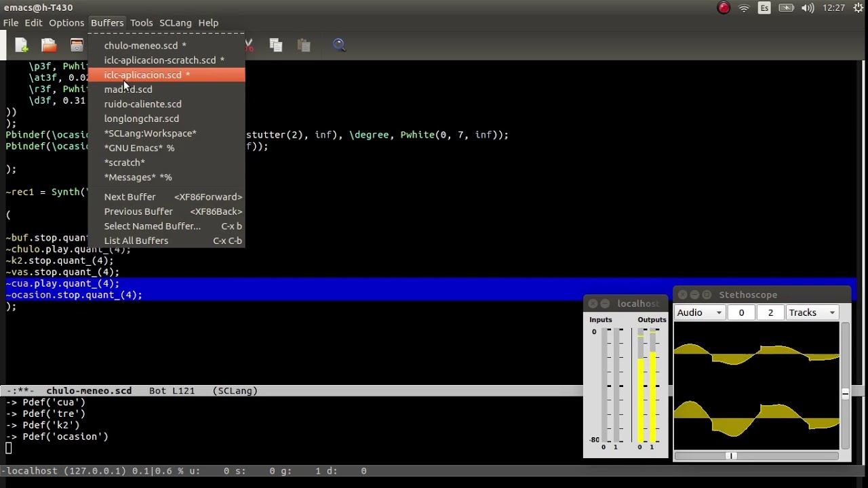Select the *SCLang:Workspace* buffer
Viewport: 868px width, 488px height.
166,134
